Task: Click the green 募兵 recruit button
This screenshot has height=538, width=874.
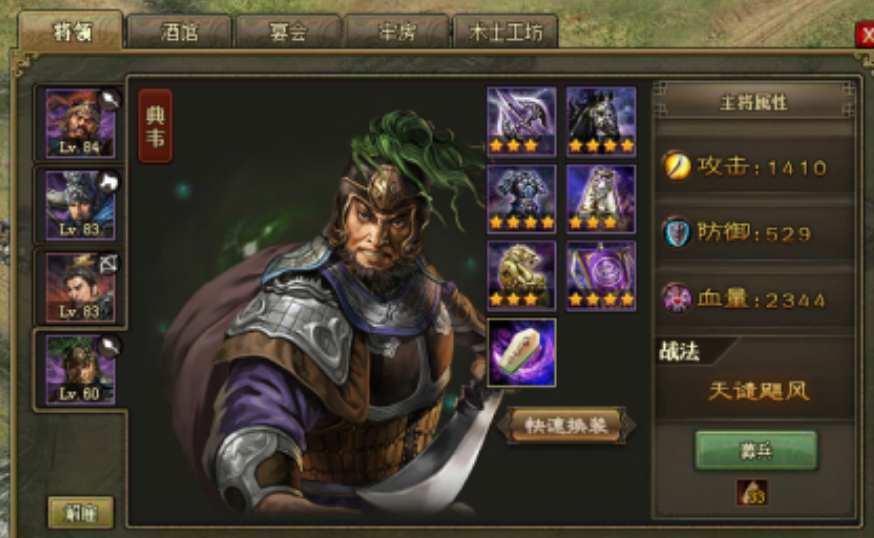Action: tap(756, 450)
